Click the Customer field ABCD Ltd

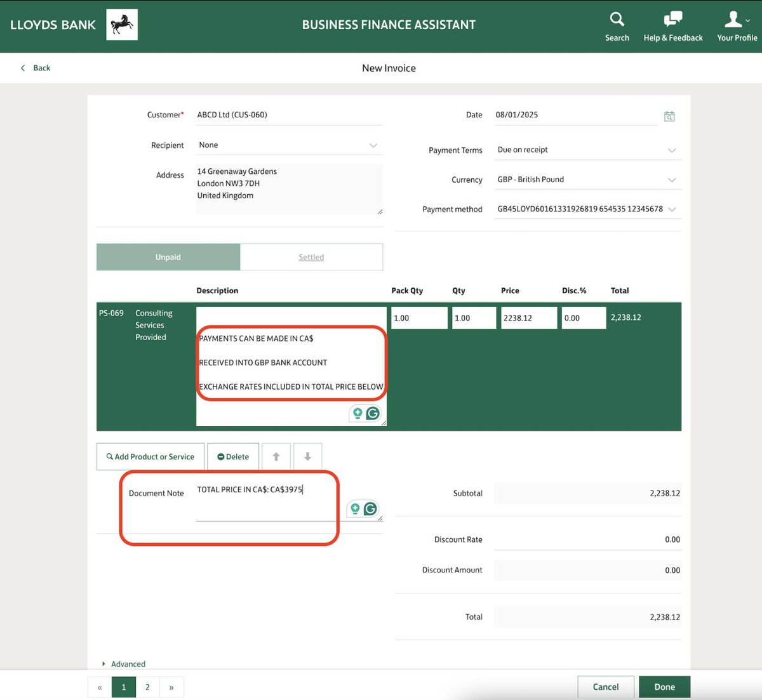(x=289, y=115)
